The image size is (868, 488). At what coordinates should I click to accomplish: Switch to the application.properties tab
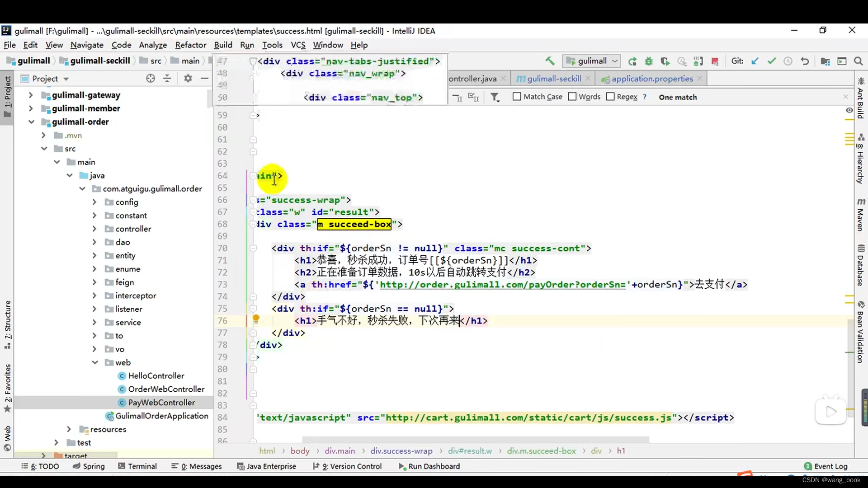652,79
